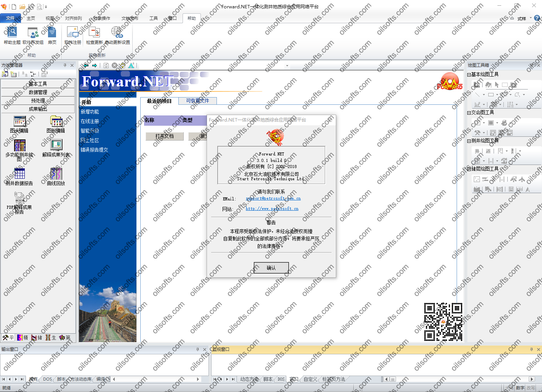This screenshot has height=392, width=542.
Task: Open the 扉页 title page icon
Action: pyautogui.click(x=52, y=35)
